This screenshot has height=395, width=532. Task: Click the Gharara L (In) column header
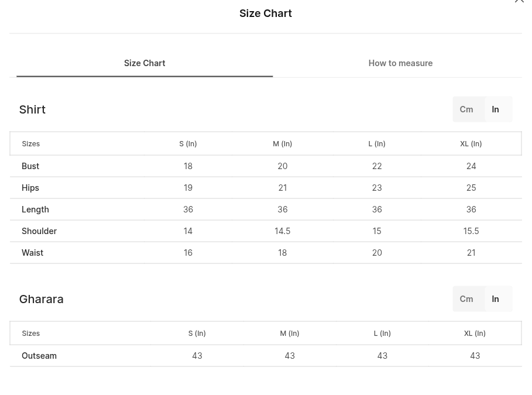[382, 333]
